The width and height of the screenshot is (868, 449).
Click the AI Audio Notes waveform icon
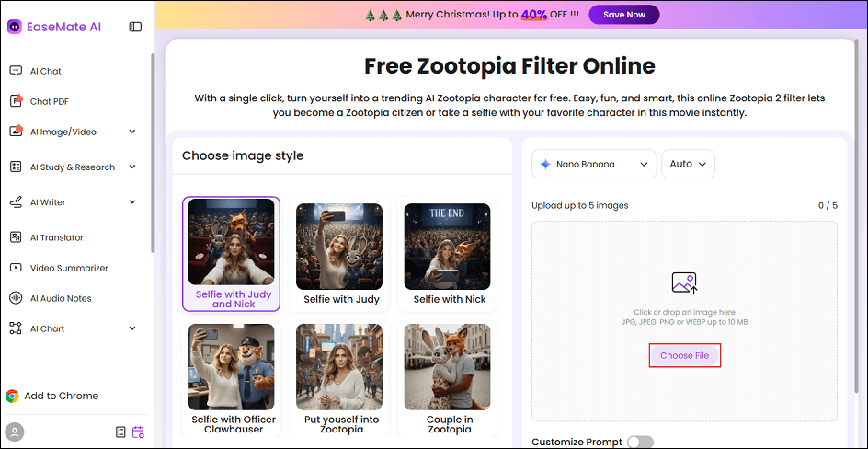click(x=16, y=298)
